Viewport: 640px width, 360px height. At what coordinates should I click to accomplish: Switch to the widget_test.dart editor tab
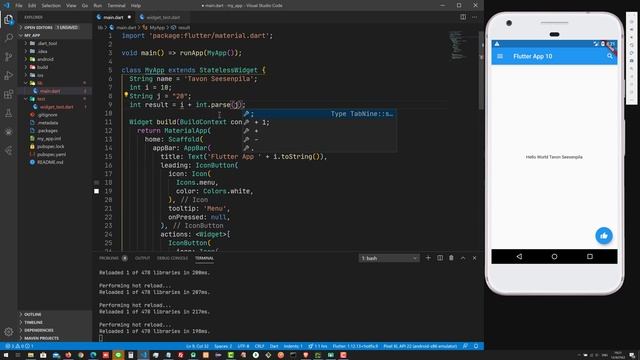(x=163, y=17)
